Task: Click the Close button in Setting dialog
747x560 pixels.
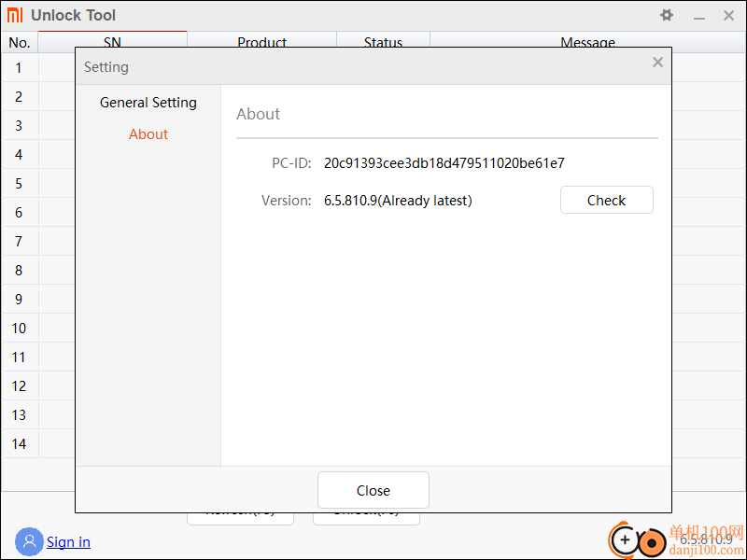Action: pyautogui.click(x=373, y=490)
